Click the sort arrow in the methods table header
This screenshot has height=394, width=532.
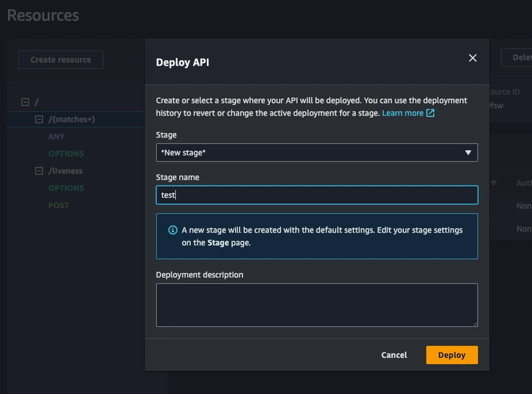493,183
